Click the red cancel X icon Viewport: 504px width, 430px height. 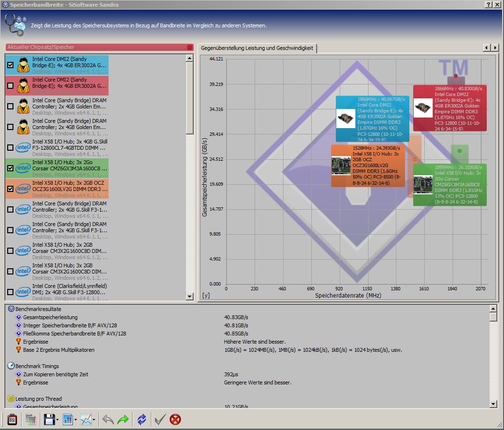(175, 419)
